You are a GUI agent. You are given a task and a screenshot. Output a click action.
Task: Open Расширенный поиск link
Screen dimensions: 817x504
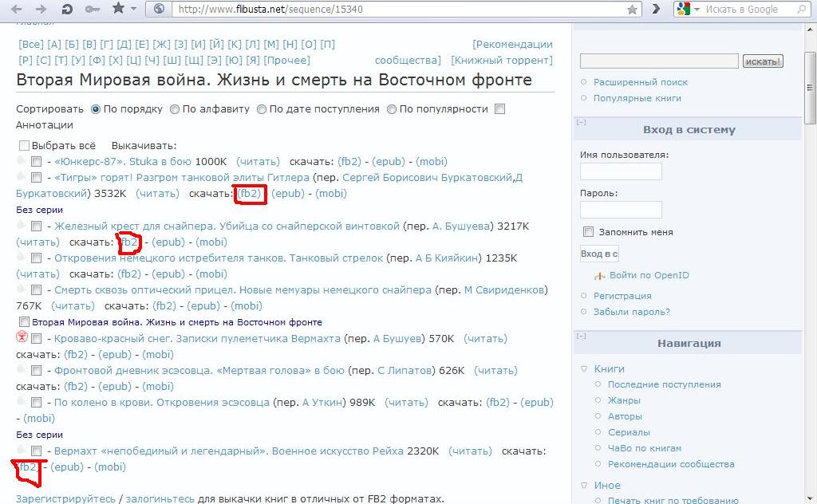pyautogui.click(x=641, y=82)
